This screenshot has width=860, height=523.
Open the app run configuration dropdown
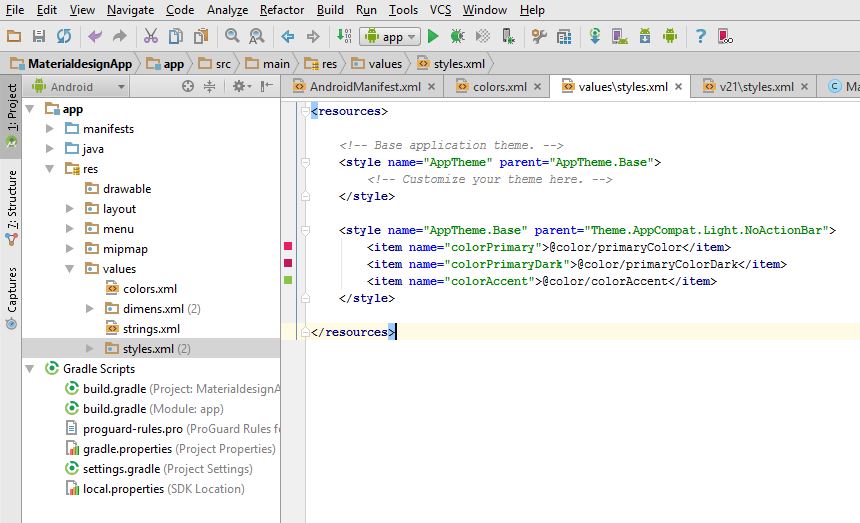coord(390,36)
